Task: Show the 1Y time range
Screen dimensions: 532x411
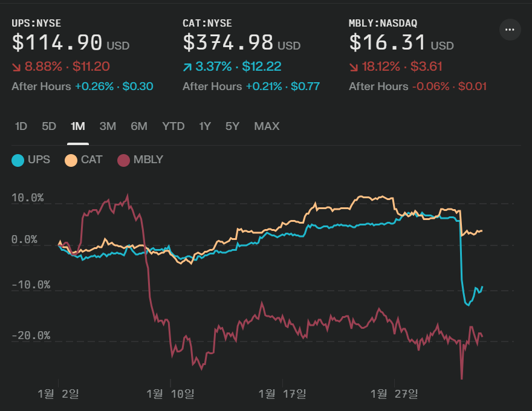Action: (204, 126)
